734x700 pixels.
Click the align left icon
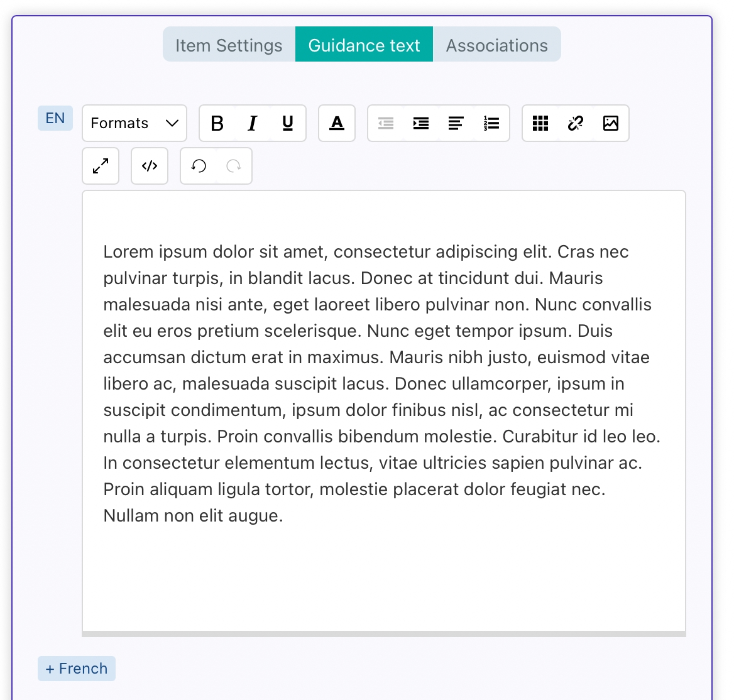456,123
